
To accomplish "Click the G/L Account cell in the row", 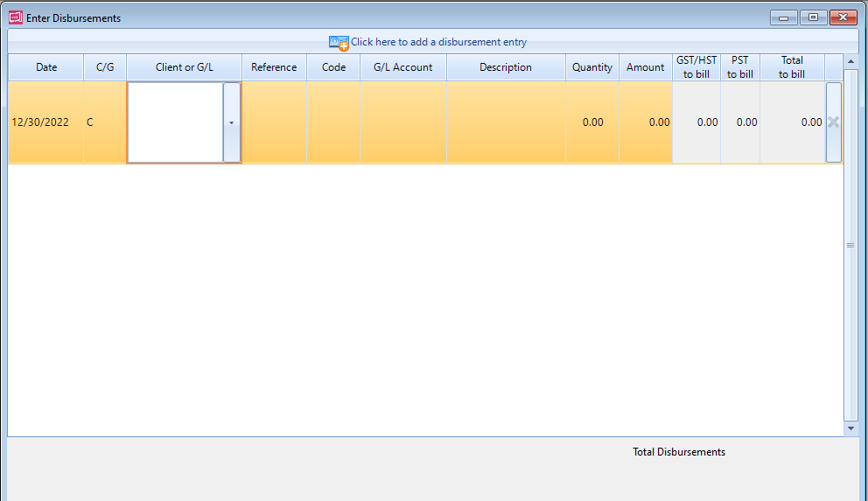I will [x=403, y=122].
